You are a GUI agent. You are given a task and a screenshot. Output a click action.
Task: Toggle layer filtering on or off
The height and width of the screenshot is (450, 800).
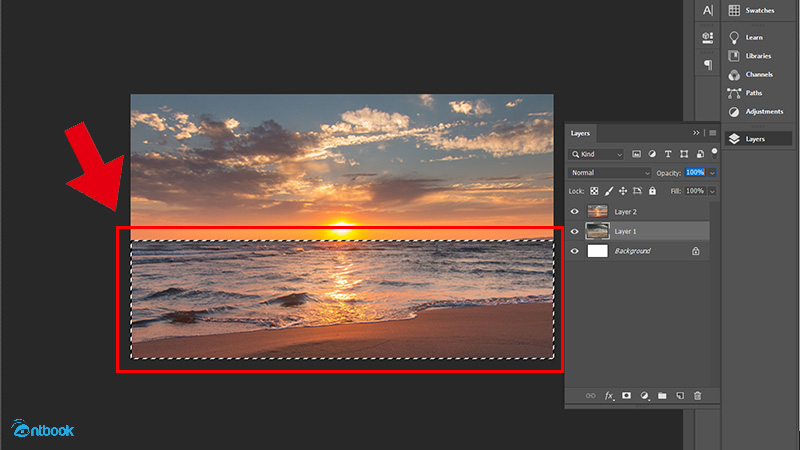click(x=714, y=152)
